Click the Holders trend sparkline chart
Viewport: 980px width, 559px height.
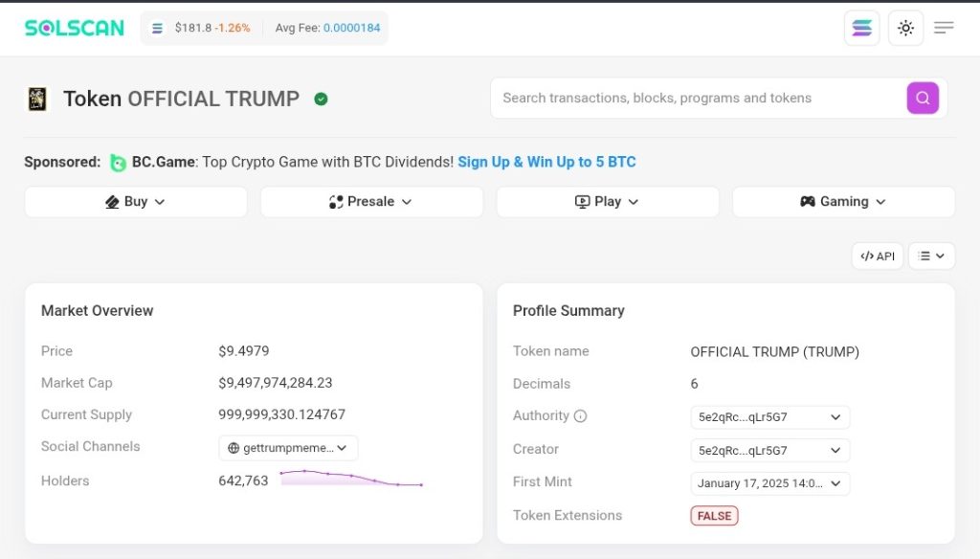pyautogui.click(x=350, y=478)
